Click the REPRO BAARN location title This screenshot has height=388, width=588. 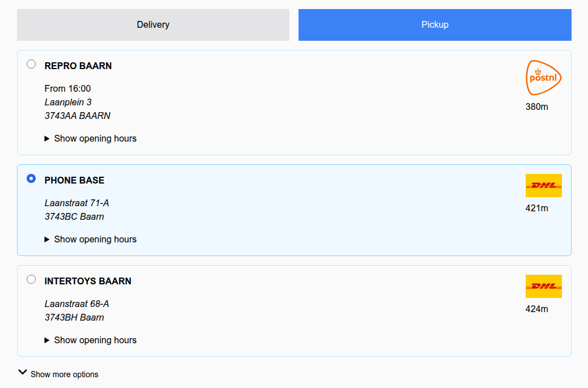click(78, 66)
